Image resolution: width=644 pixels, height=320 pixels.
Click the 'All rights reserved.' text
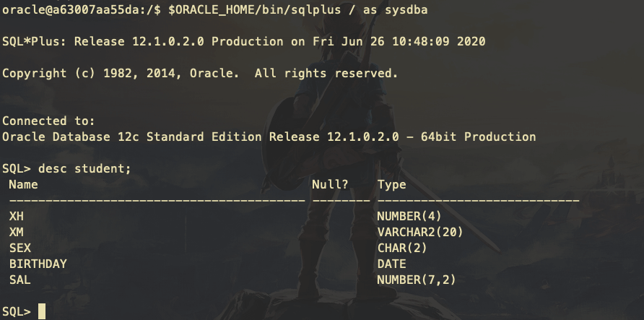click(x=326, y=74)
